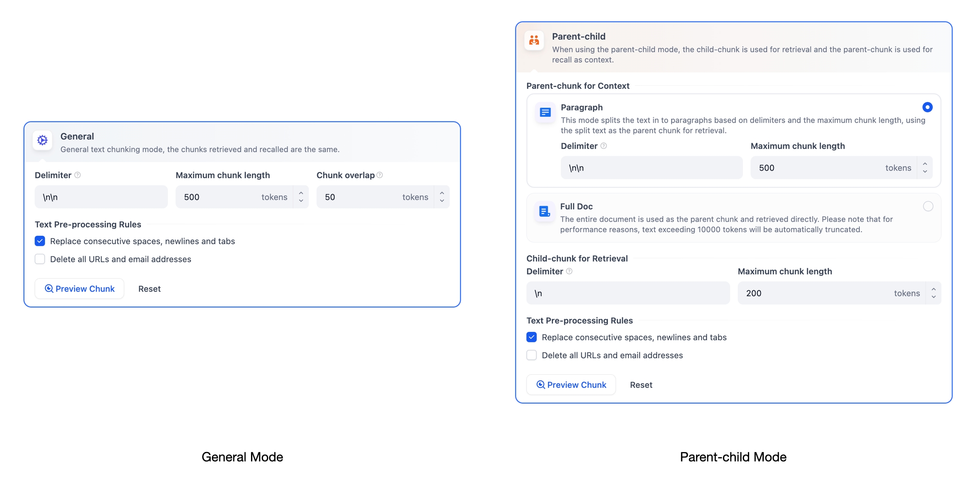Viewport: 980px width, 494px height.
Task: Click the Child-chunk Delimiter input field
Action: click(628, 293)
